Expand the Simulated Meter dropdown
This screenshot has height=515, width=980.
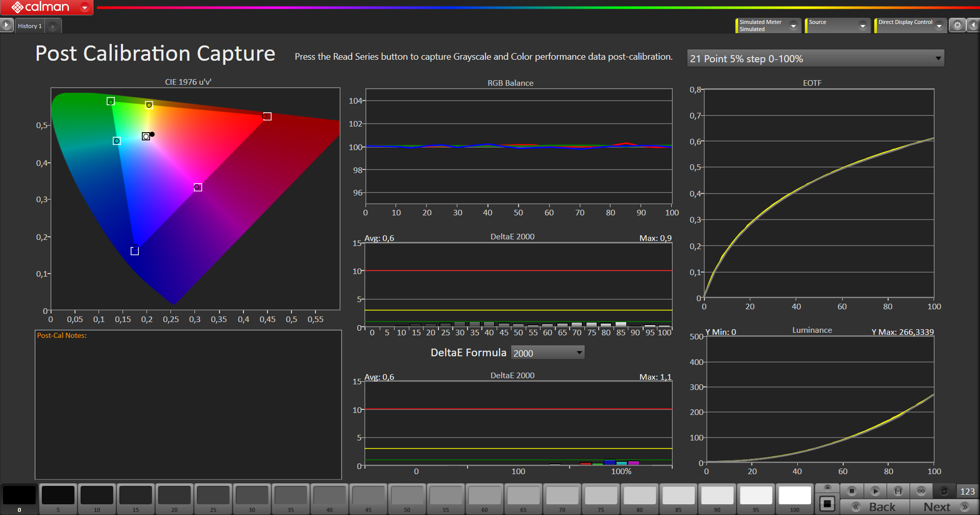point(793,26)
